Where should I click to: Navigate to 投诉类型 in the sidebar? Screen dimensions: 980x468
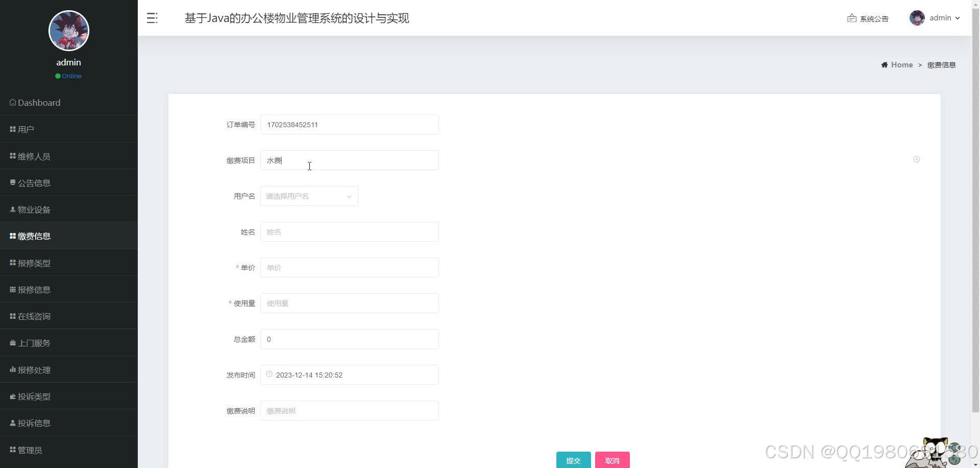point(33,396)
